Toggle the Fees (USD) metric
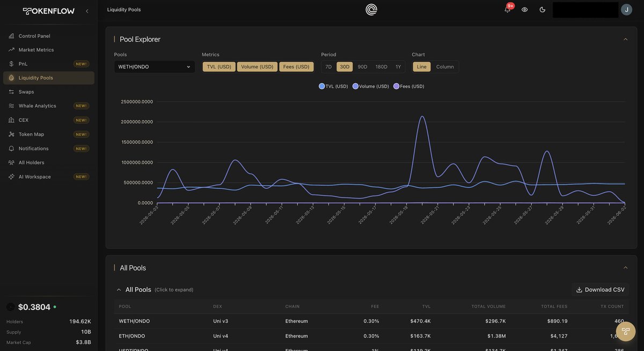 pos(296,67)
